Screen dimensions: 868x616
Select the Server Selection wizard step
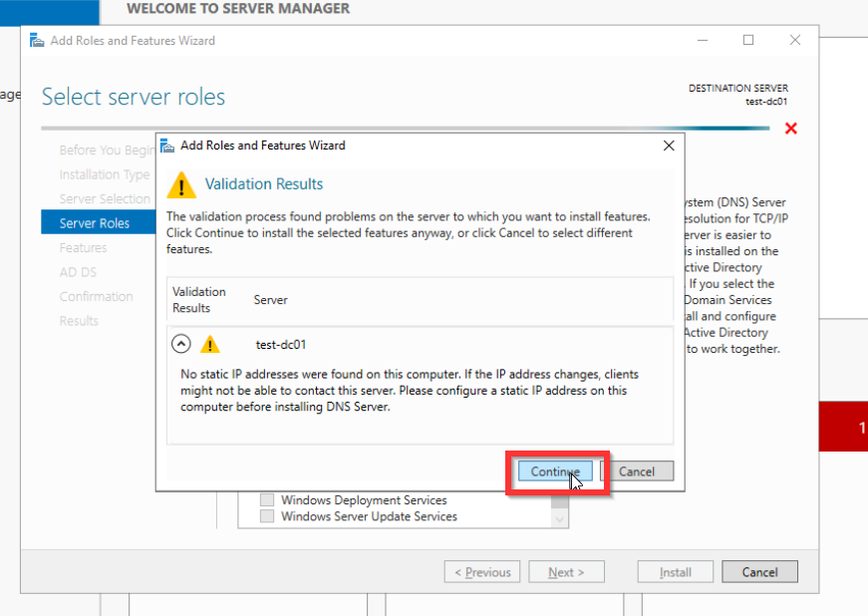tap(105, 198)
